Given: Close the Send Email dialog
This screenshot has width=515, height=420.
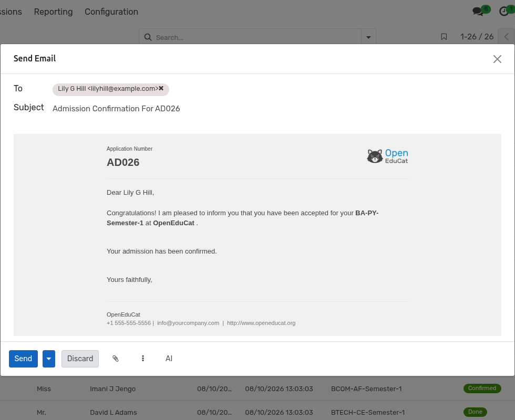Looking at the screenshot, I should [x=497, y=59].
